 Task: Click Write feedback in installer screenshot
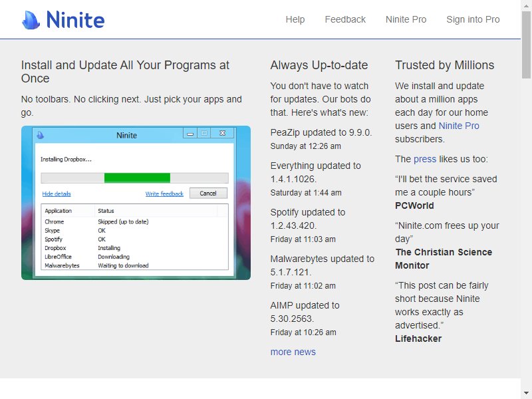coord(164,194)
